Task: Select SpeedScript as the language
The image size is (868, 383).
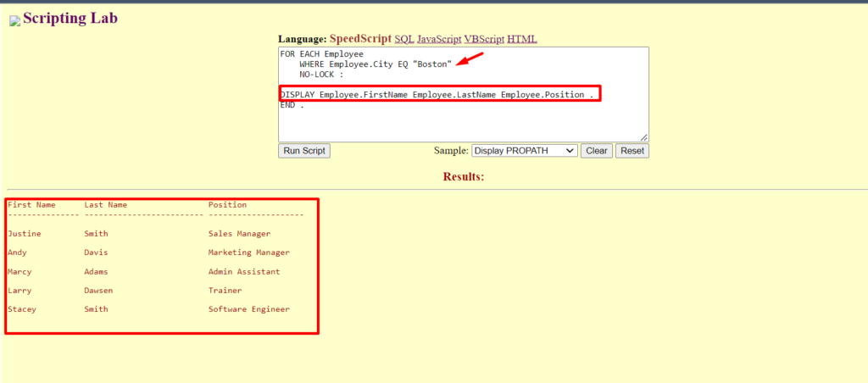Action: [x=360, y=39]
